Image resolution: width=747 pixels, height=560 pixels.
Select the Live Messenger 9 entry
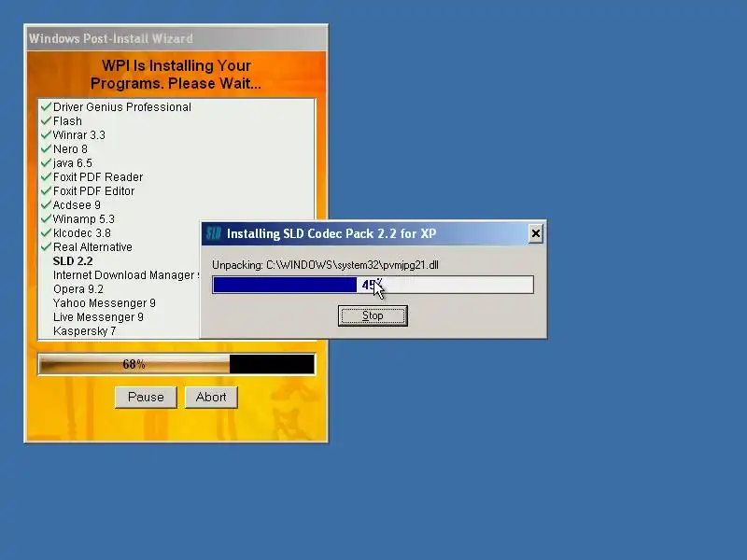click(98, 317)
